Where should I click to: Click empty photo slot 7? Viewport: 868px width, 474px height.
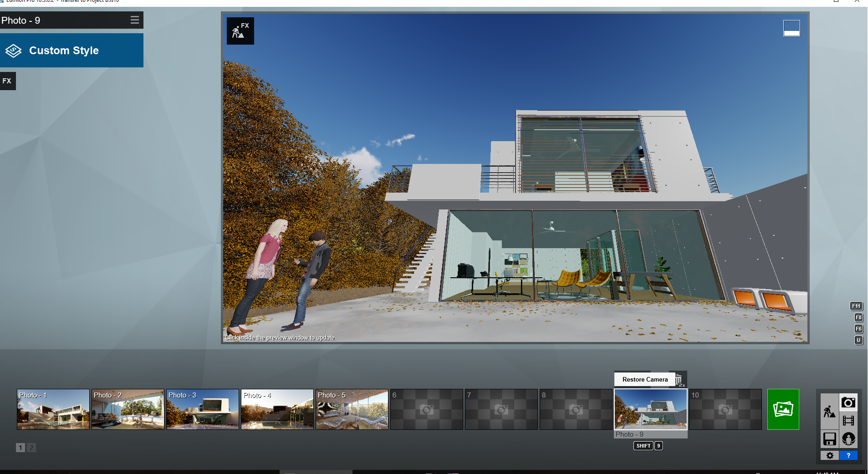coord(501,409)
